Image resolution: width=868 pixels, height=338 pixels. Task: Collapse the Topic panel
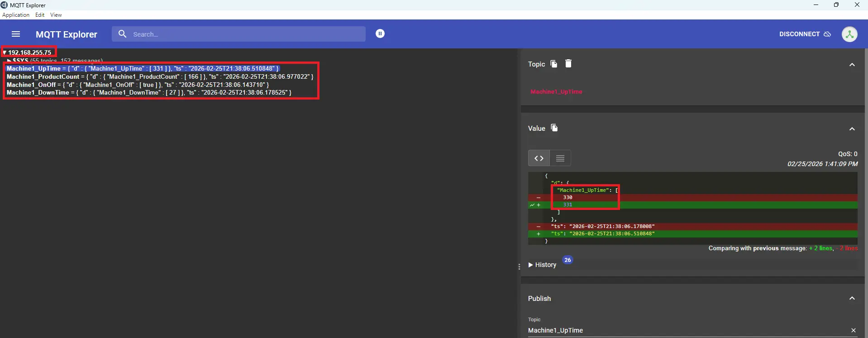(x=852, y=65)
